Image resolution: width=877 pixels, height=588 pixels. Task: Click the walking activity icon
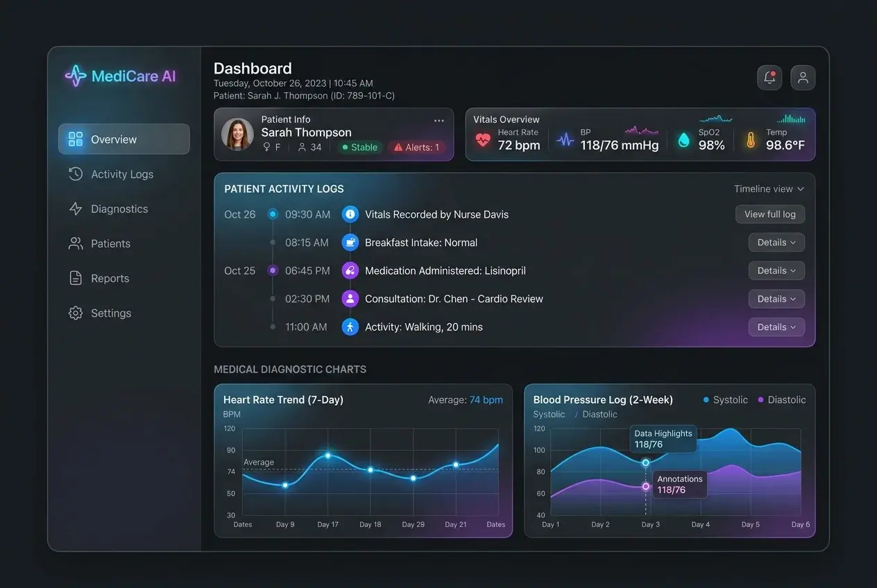[x=350, y=327]
